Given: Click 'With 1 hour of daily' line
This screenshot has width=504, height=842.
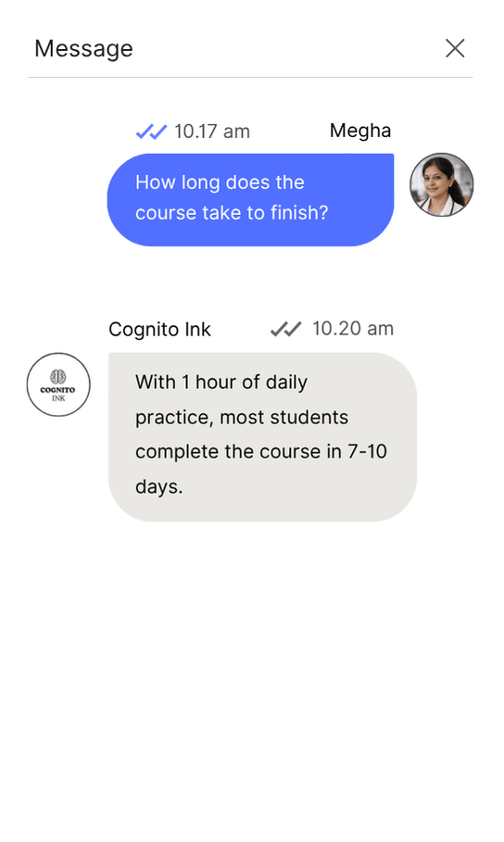Looking at the screenshot, I should (221, 383).
